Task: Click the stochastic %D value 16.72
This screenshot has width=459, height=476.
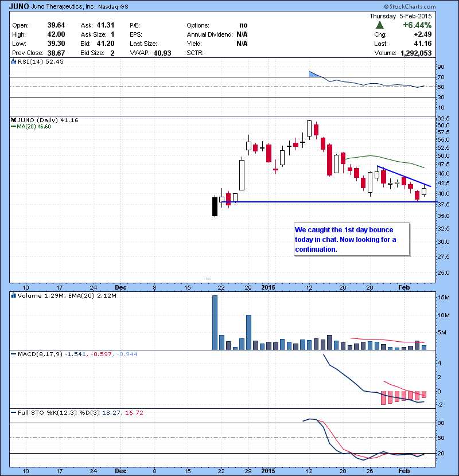Action: point(134,412)
